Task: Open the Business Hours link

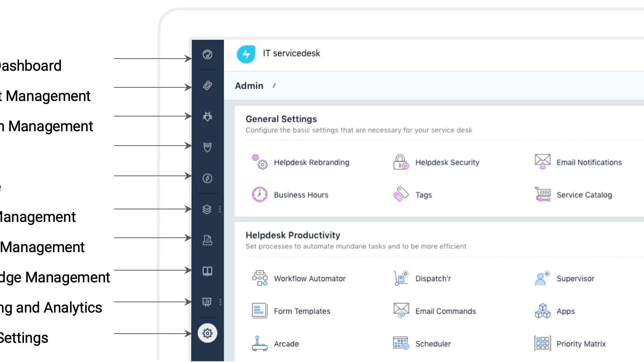Action: 301,195
